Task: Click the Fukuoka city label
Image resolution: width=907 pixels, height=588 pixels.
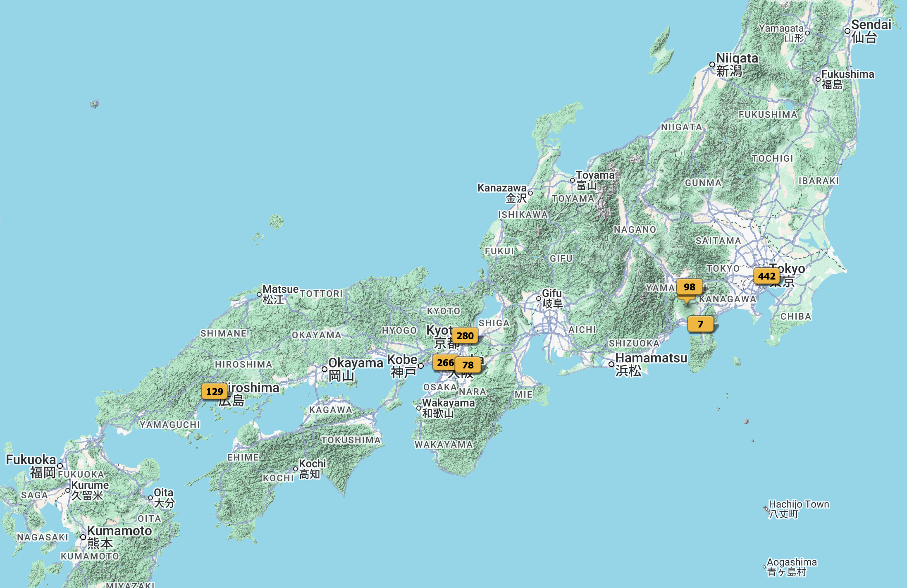Action: pos(31,460)
